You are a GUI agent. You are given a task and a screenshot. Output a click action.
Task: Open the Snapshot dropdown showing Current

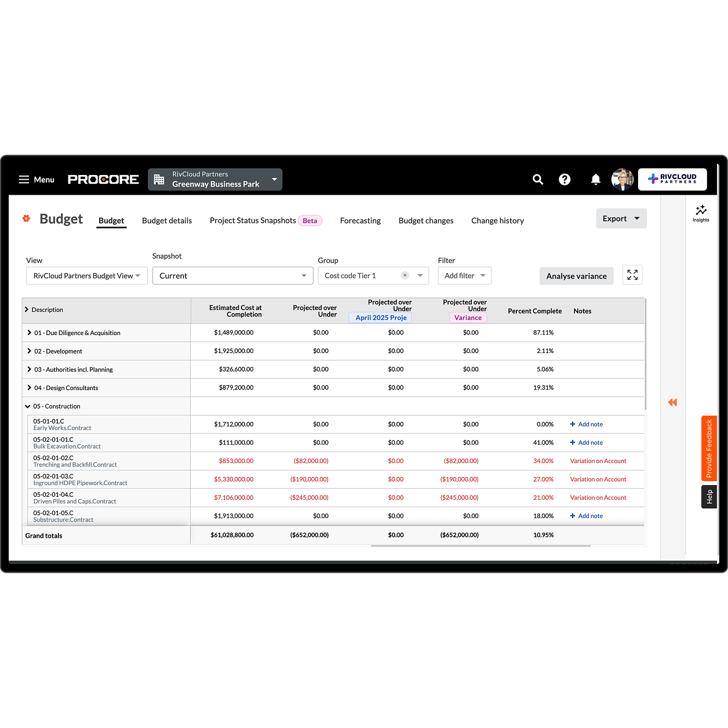[x=232, y=275]
